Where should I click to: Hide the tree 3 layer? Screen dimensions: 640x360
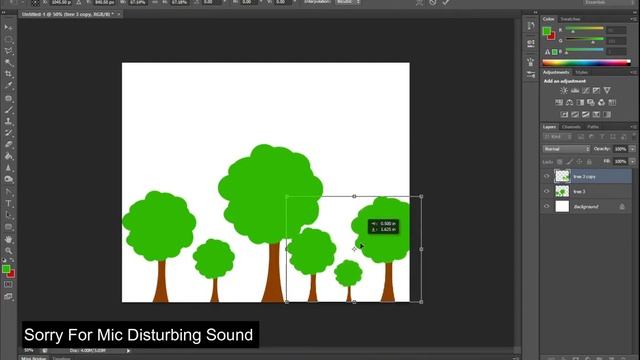pyautogui.click(x=547, y=191)
